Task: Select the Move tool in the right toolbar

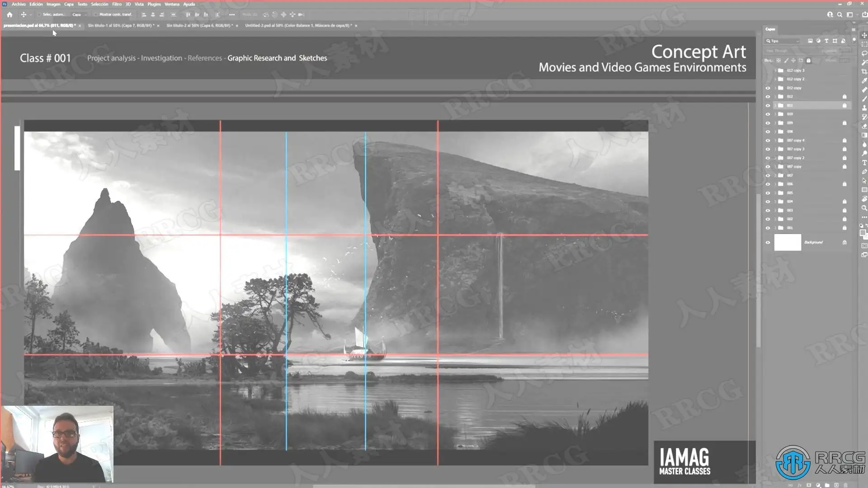Action: pyautogui.click(x=864, y=35)
